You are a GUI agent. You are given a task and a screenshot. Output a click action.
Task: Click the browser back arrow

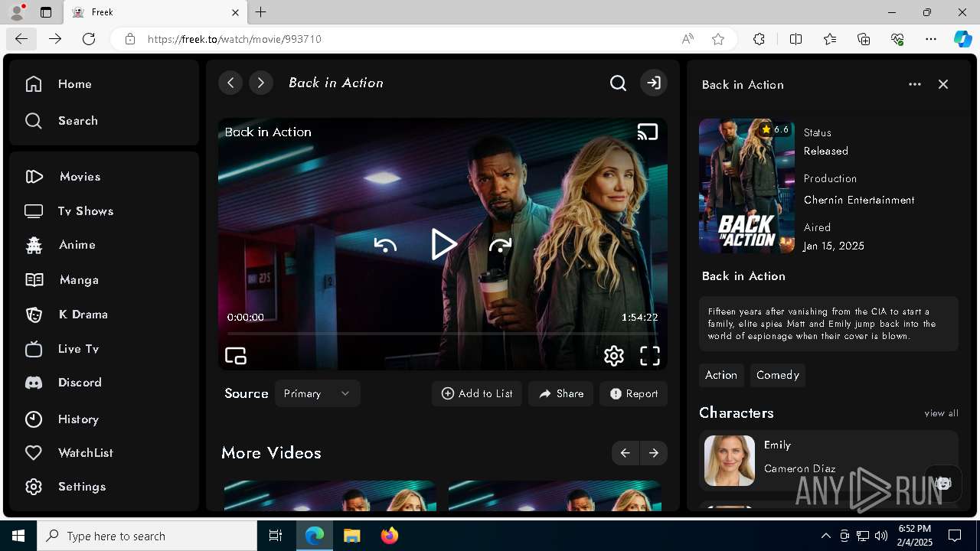pos(21,39)
